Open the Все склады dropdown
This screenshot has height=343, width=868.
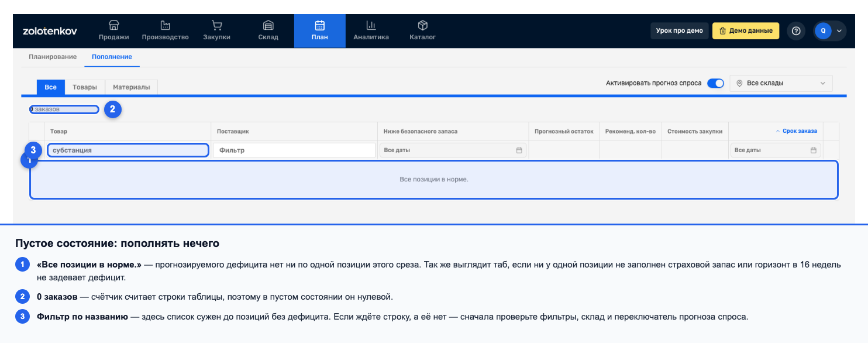pos(781,83)
